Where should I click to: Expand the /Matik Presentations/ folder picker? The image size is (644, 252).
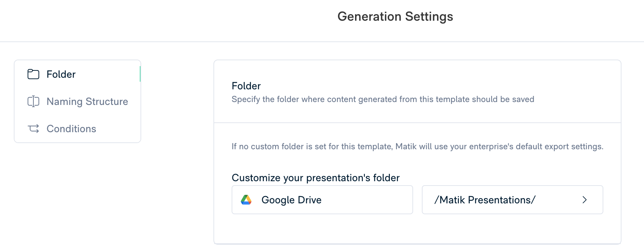point(512,200)
